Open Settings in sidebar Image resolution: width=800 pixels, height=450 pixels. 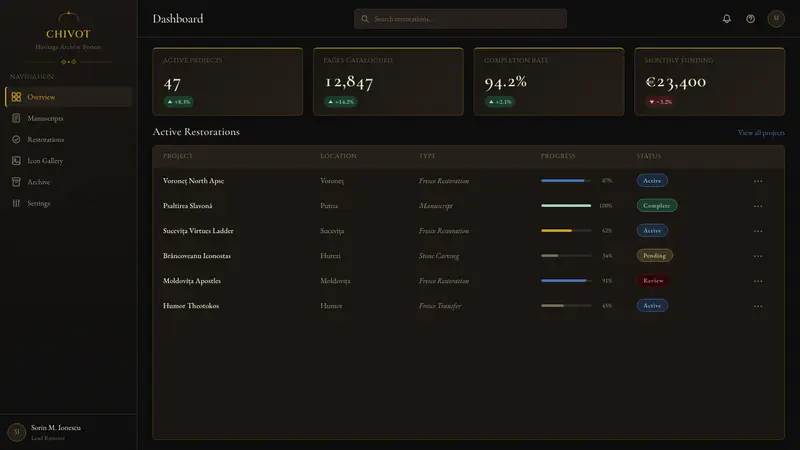68,203
